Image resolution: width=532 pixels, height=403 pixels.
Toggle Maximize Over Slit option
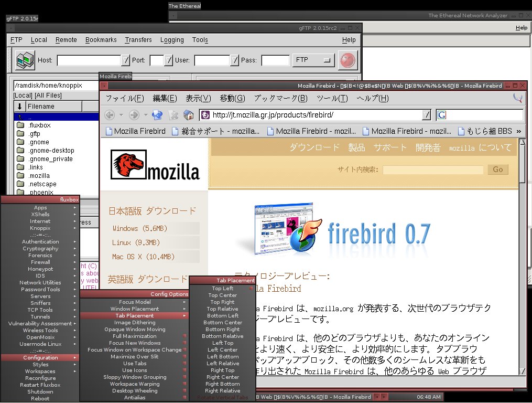point(134,356)
